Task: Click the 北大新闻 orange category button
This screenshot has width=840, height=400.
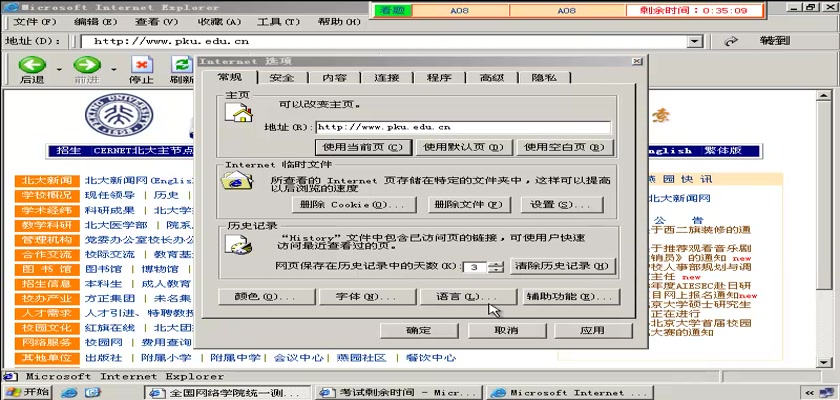Action: [x=47, y=180]
